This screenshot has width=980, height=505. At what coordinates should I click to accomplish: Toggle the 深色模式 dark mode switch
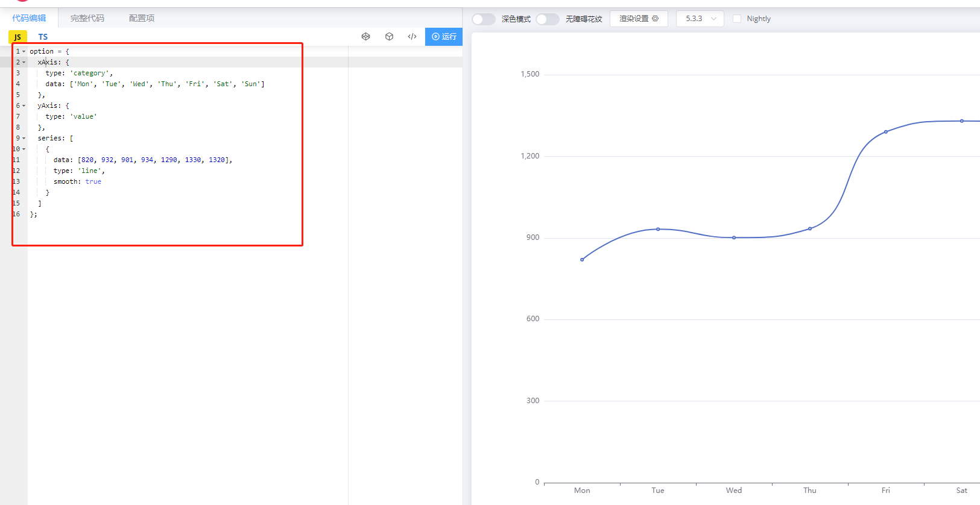(x=484, y=19)
